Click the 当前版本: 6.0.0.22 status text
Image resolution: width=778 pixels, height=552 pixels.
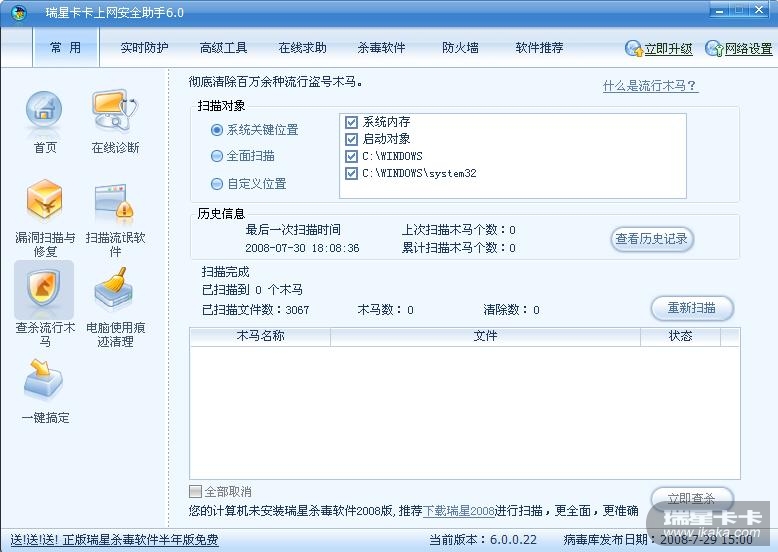[x=483, y=540]
